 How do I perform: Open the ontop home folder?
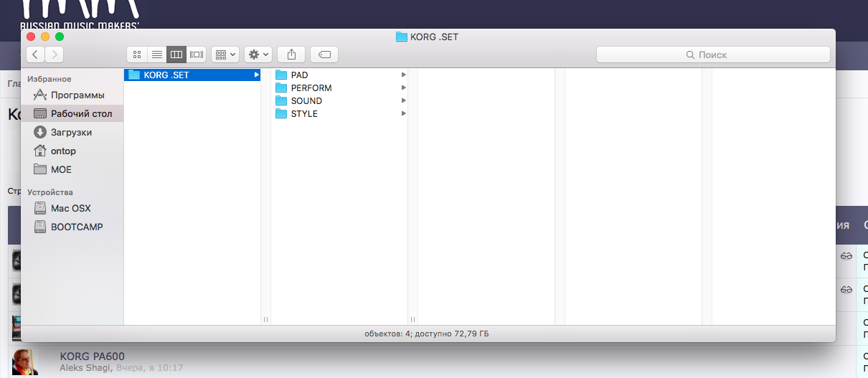click(x=72, y=151)
